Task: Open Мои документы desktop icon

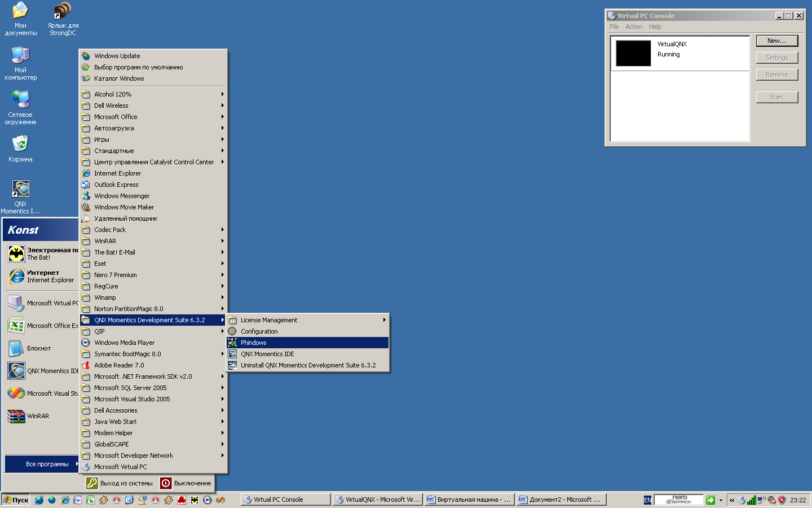Action: (x=21, y=10)
